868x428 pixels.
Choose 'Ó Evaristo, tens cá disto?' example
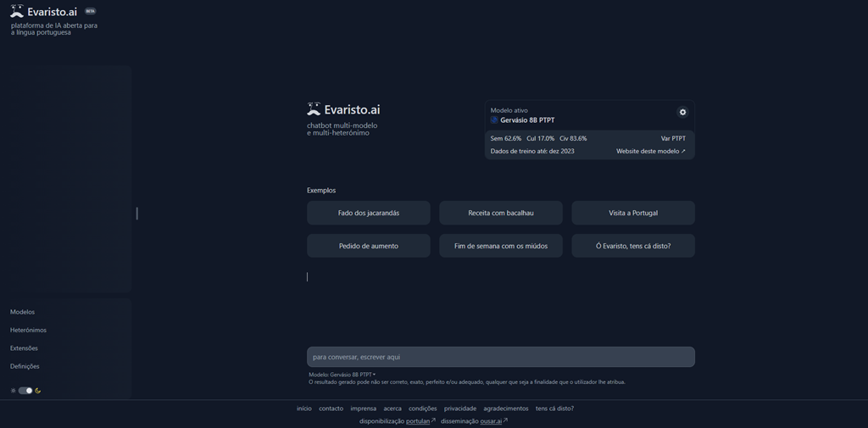[x=633, y=246]
